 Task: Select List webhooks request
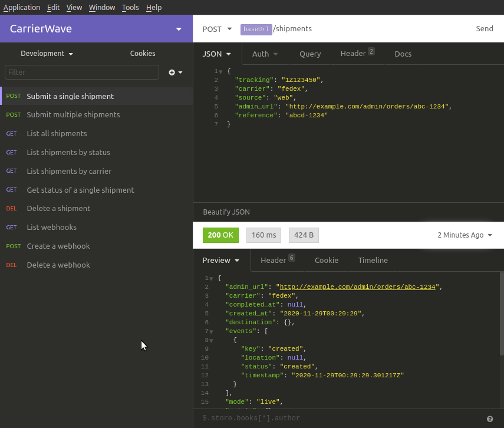coord(97,228)
